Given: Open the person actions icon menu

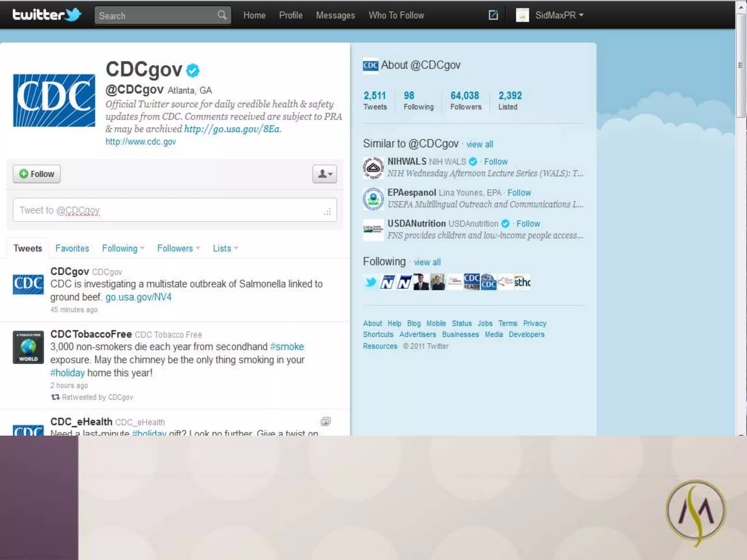Looking at the screenshot, I should (325, 174).
